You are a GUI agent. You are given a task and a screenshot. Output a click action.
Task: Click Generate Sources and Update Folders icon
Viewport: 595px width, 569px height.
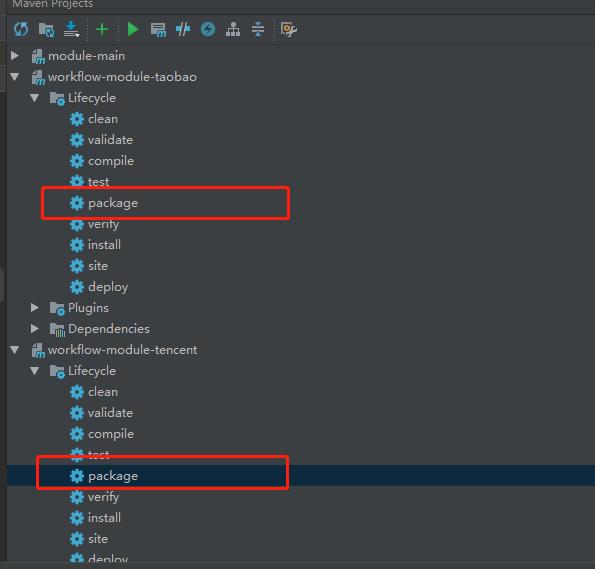click(46, 30)
